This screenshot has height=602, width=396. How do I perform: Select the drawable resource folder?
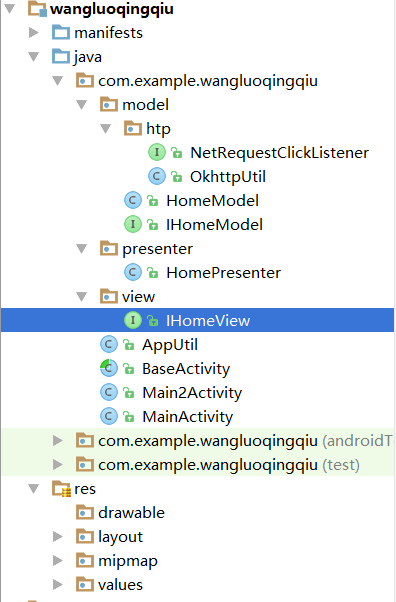[131, 513]
